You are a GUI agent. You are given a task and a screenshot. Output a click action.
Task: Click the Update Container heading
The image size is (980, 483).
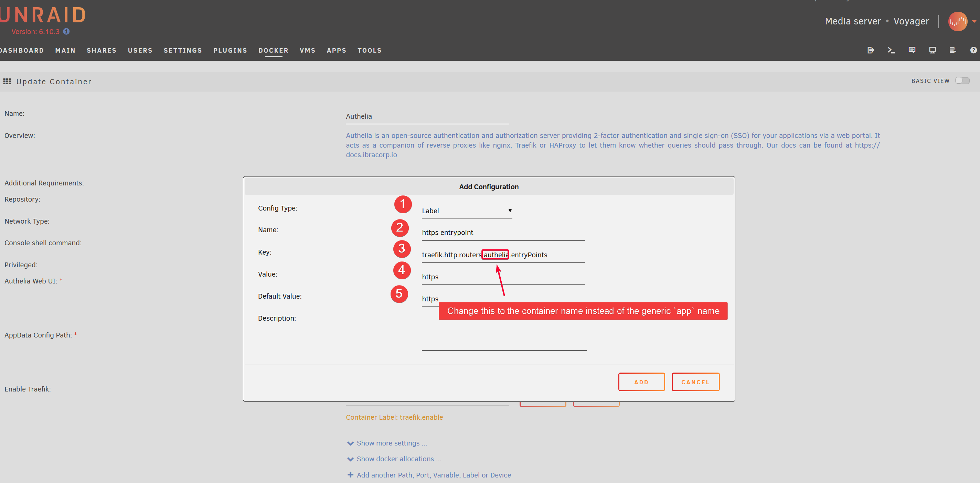point(54,82)
